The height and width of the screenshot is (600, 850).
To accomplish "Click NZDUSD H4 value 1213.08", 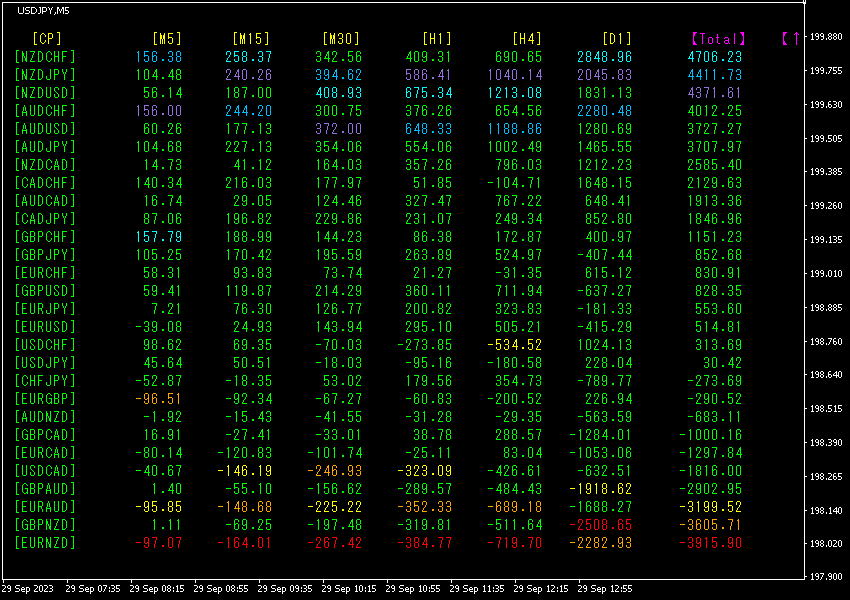I will point(514,93).
